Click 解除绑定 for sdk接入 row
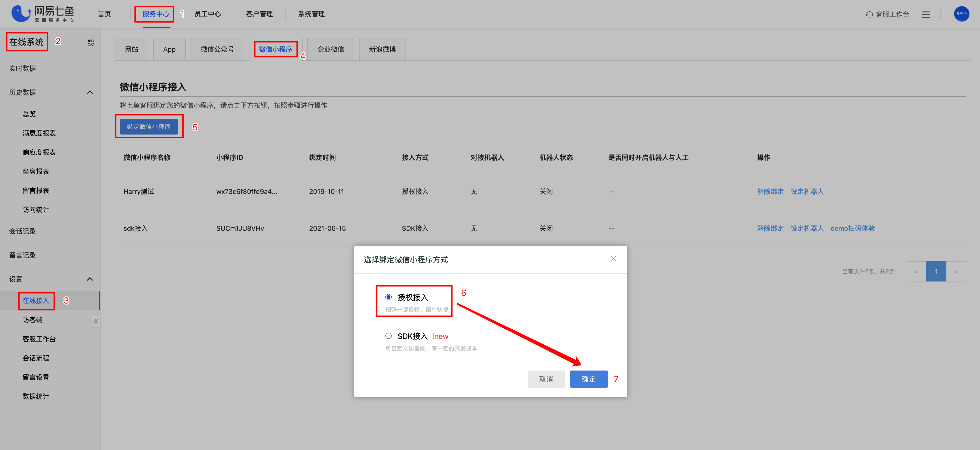This screenshot has height=450, width=980. click(x=770, y=229)
